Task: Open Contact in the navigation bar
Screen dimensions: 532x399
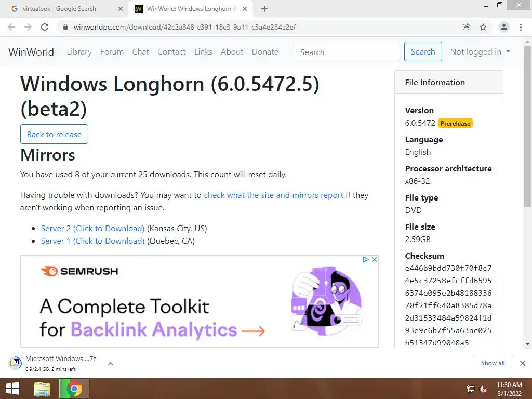Action: click(x=171, y=52)
